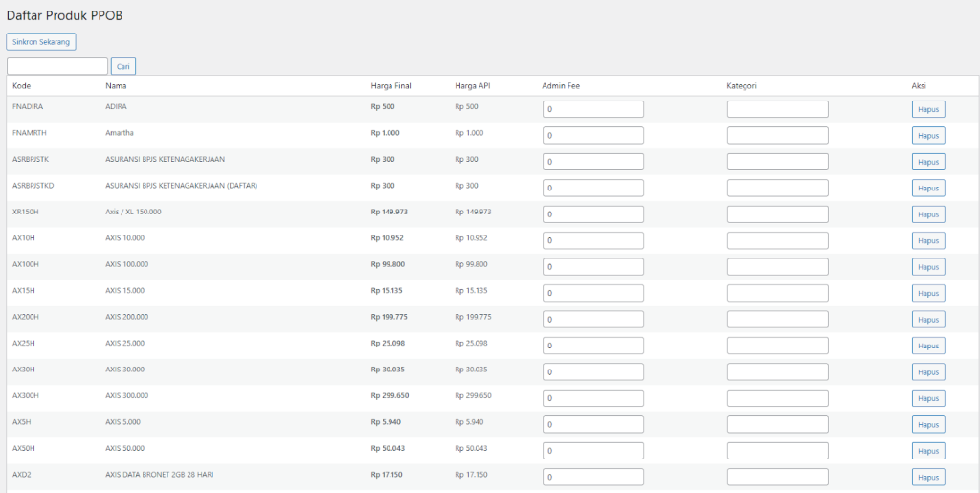Screen dimensions: 980x493
Task: Focus the product search text field
Action: [57, 66]
